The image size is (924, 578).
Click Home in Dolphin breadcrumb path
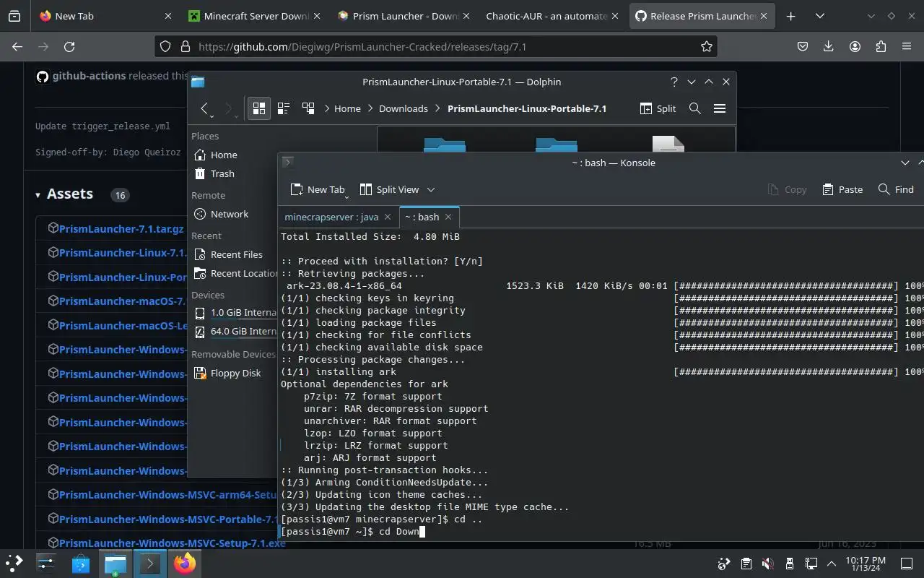(347, 108)
